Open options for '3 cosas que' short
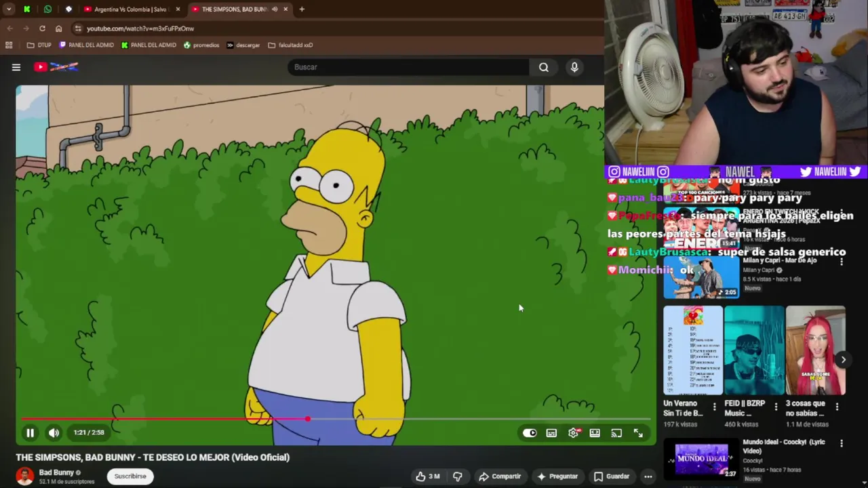868x488 pixels. (837, 407)
